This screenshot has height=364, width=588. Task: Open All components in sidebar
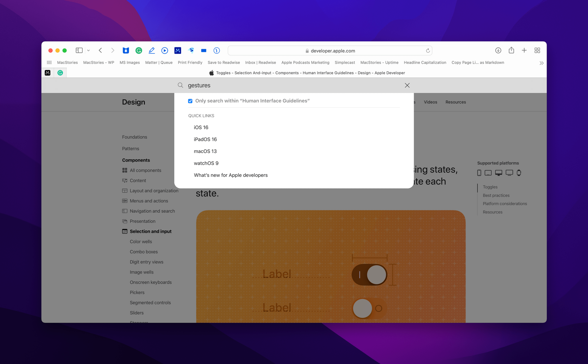coord(146,171)
